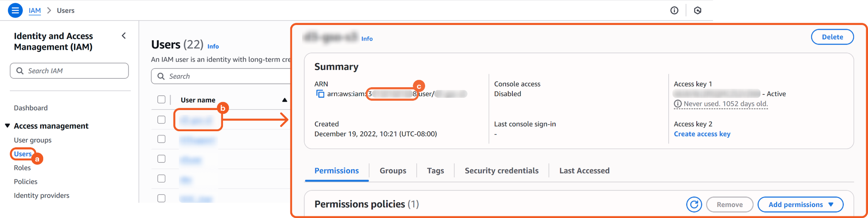
Task: Toggle the select-all users checkbox
Action: (161, 99)
